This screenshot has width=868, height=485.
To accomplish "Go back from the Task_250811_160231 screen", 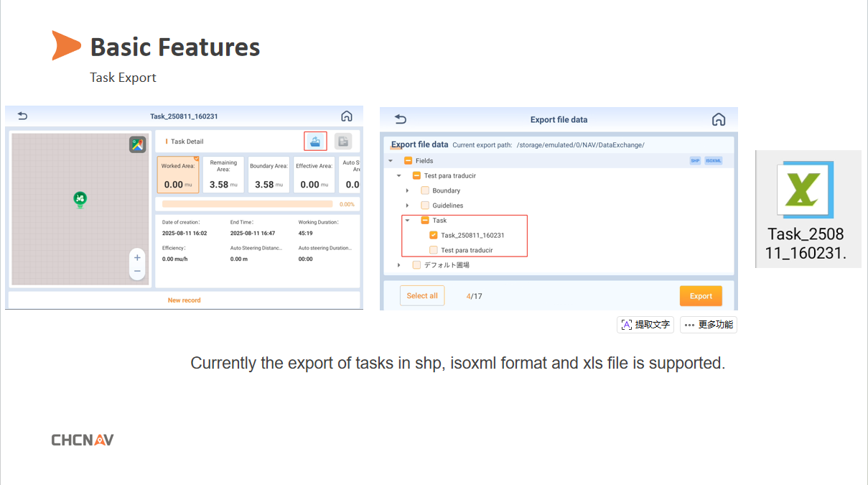I will coord(22,116).
